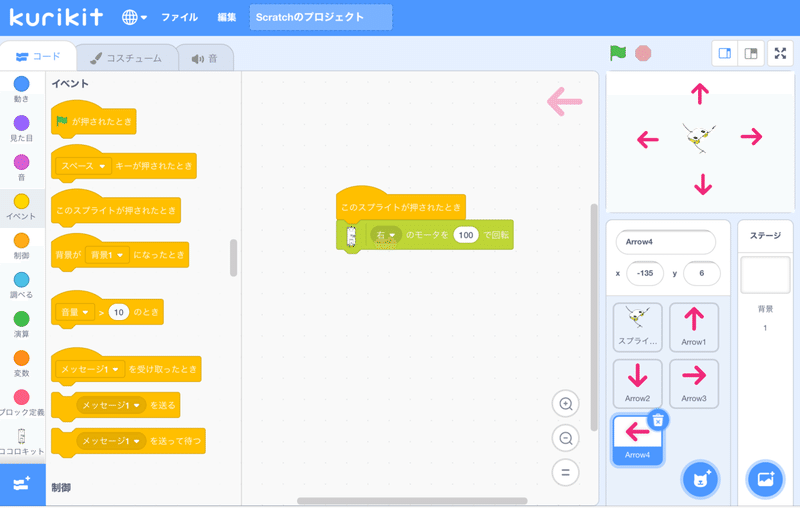Select the 演算 block category

point(21,324)
